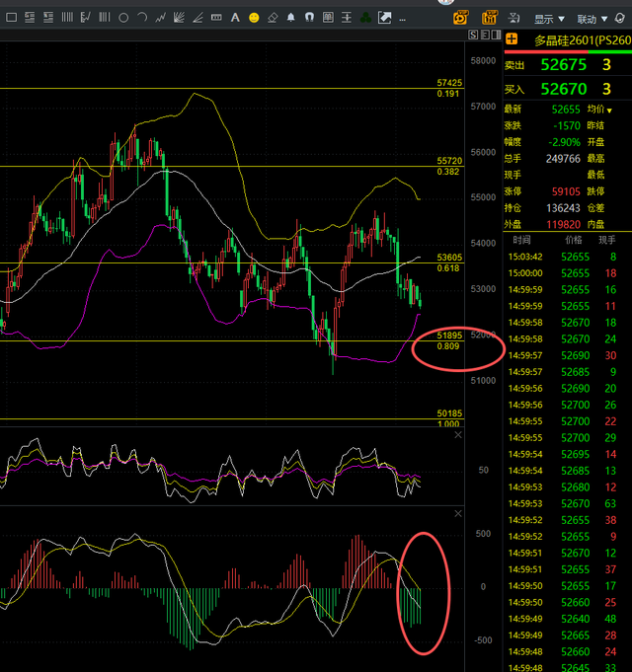Click the hourglass-style toolbar icon
632x672 pixels.
[x=513, y=18]
